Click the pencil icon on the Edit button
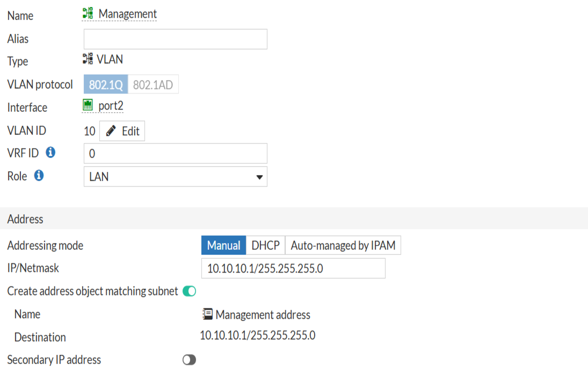 [111, 131]
